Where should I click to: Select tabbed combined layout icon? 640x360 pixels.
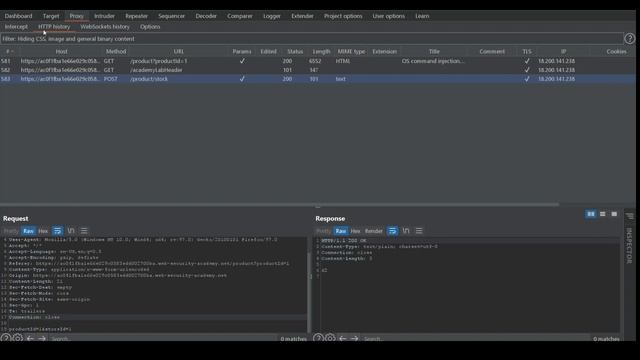[614, 214]
